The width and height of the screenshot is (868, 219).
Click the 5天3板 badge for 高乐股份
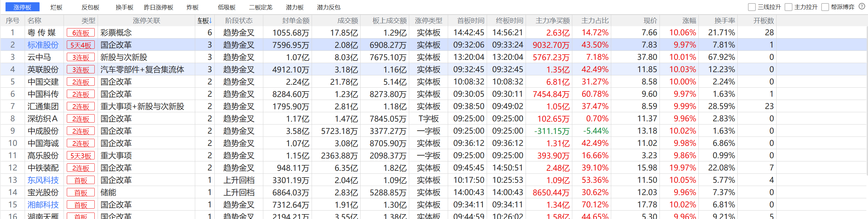[x=80, y=156]
